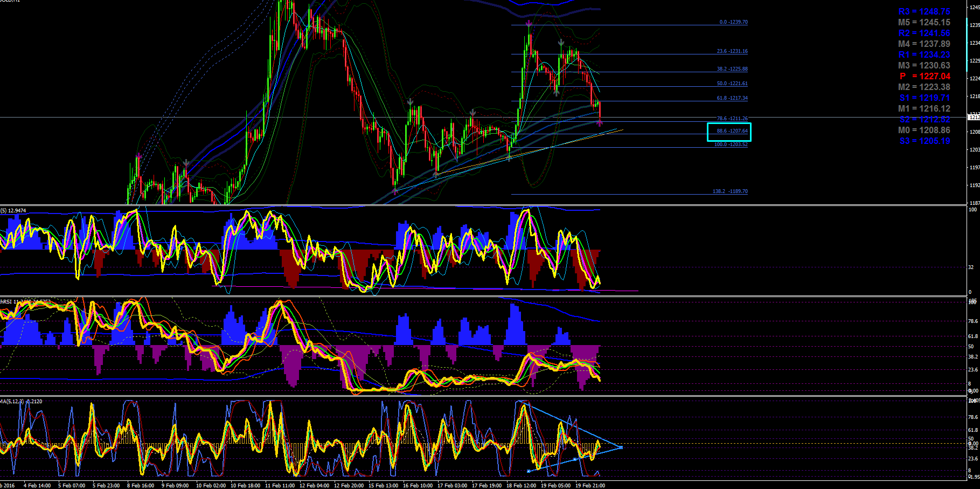Select the M4 = 1237.89 label
Image resolution: width=980 pixels, height=489 pixels.
[x=924, y=44]
